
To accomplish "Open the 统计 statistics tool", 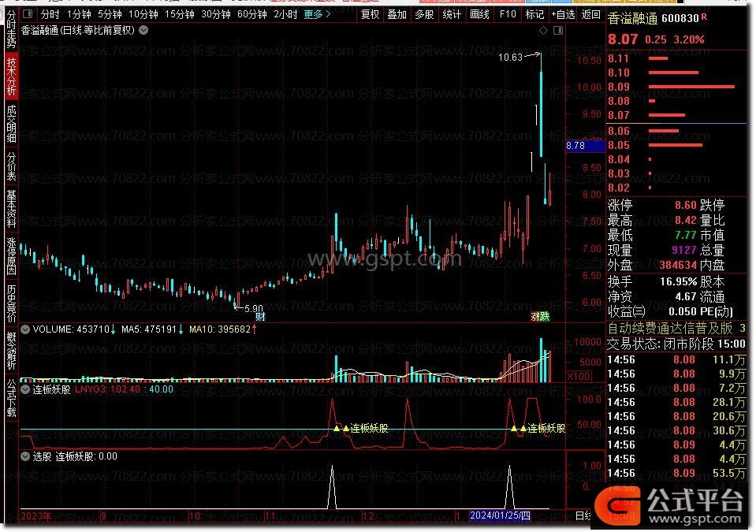I will (x=452, y=14).
